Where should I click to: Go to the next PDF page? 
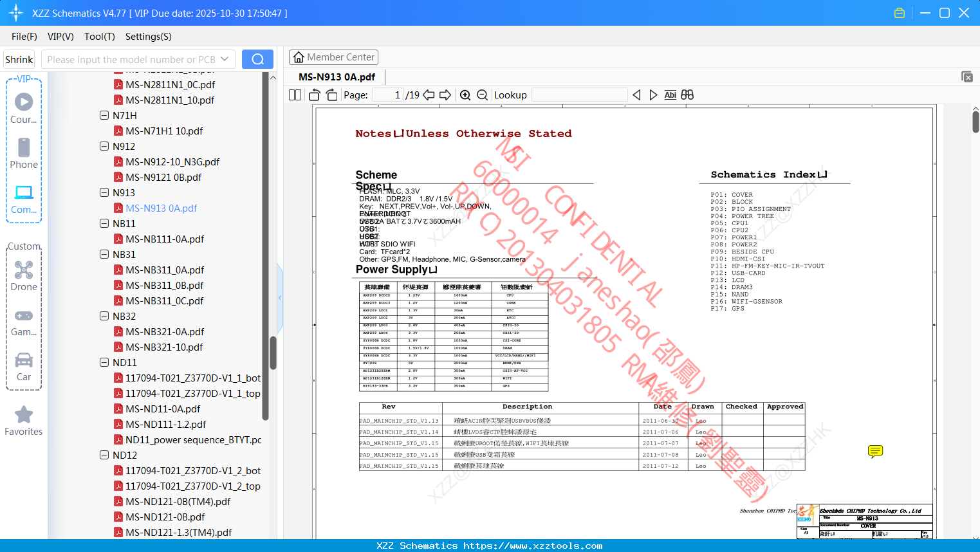pos(445,95)
